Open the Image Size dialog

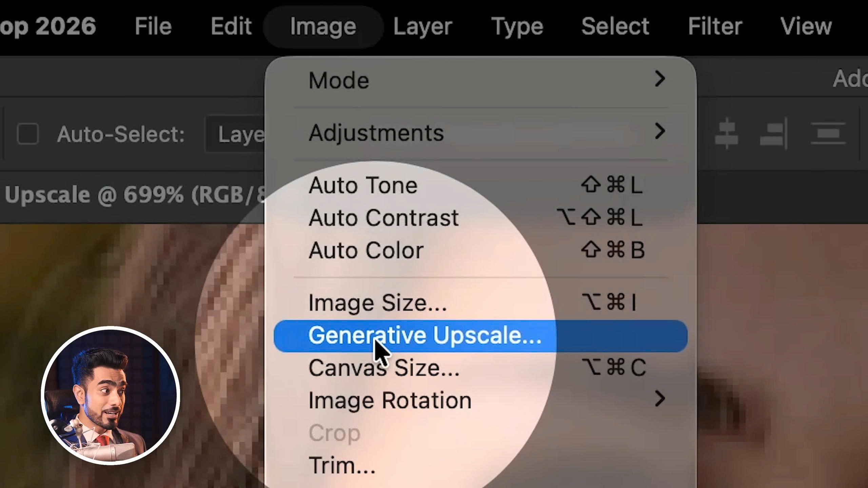coord(378,303)
